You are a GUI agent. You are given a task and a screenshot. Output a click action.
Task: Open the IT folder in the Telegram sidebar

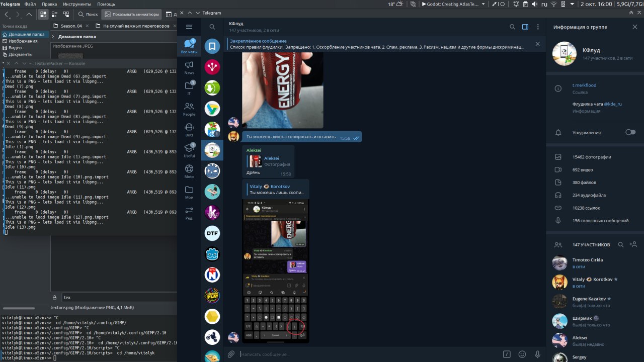click(189, 88)
